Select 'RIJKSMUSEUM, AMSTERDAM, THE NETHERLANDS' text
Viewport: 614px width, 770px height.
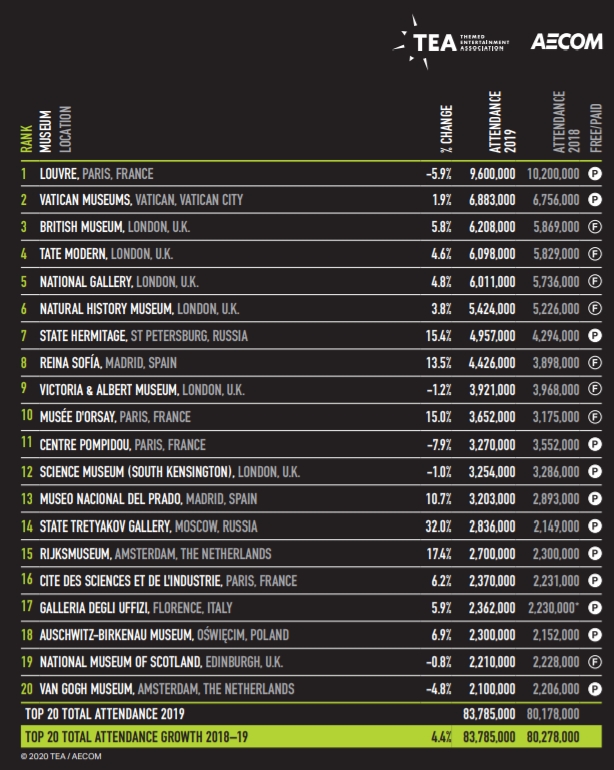pyautogui.click(x=155, y=554)
